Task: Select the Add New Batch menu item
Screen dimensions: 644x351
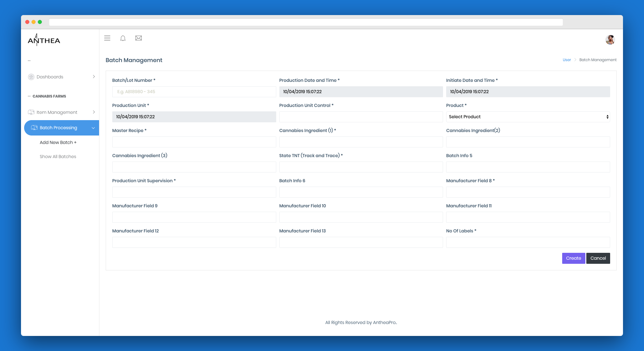Action: (58, 142)
